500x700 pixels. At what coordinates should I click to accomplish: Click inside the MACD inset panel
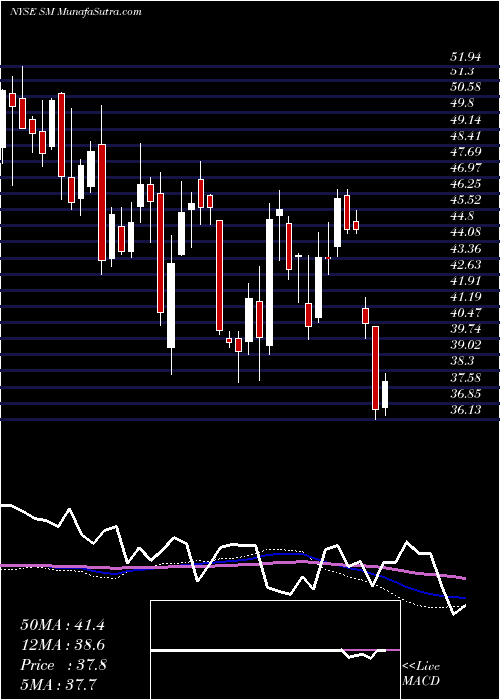(x=275, y=650)
